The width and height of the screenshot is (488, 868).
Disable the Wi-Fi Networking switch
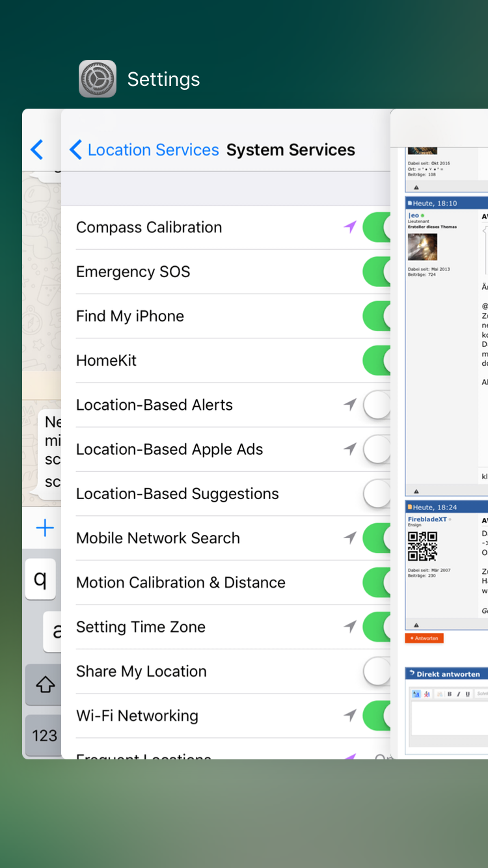[377, 716]
